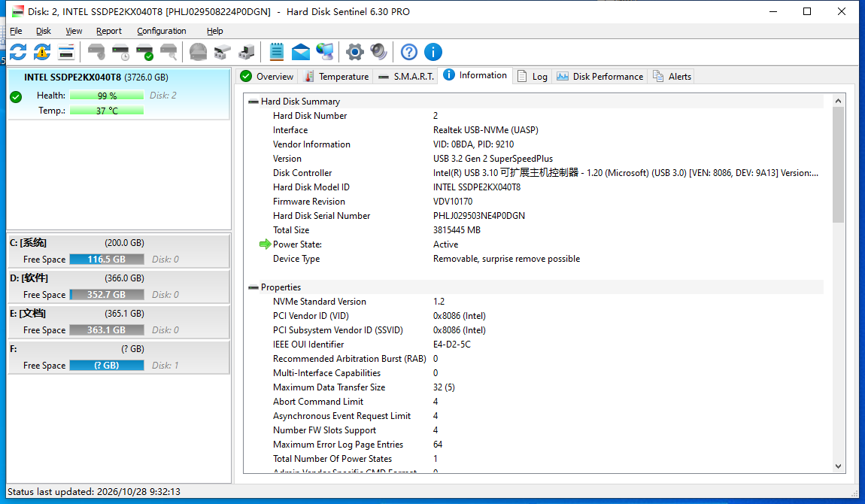Click the green arrow beside Power State
This screenshot has height=504, width=865.
pyautogui.click(x=265, y=244)
